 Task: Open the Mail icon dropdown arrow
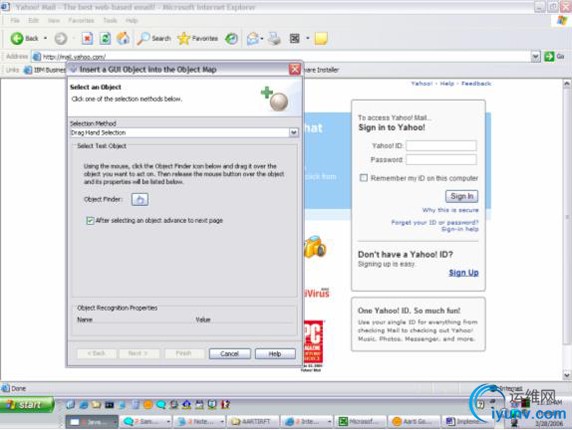coord(262,38)
